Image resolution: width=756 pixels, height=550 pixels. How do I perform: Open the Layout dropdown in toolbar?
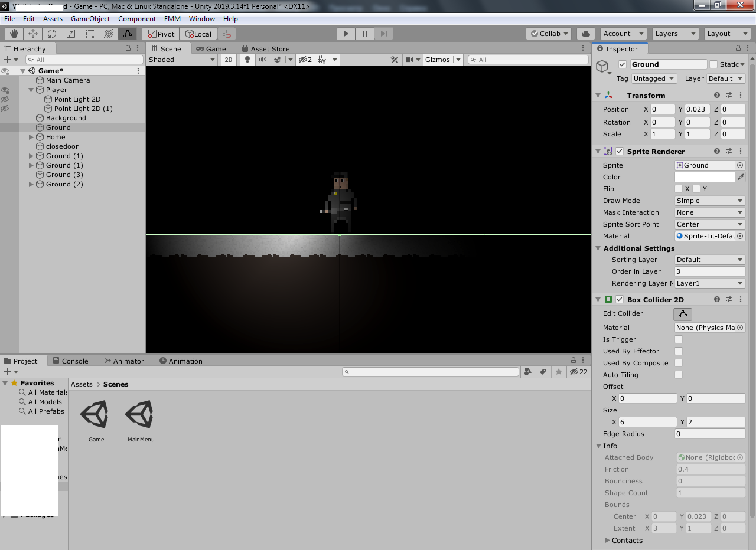tap(727, 34)
